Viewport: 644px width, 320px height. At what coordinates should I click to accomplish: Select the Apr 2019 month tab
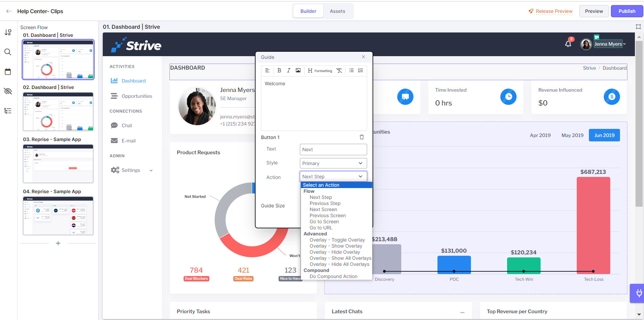[x=540, y=135]
